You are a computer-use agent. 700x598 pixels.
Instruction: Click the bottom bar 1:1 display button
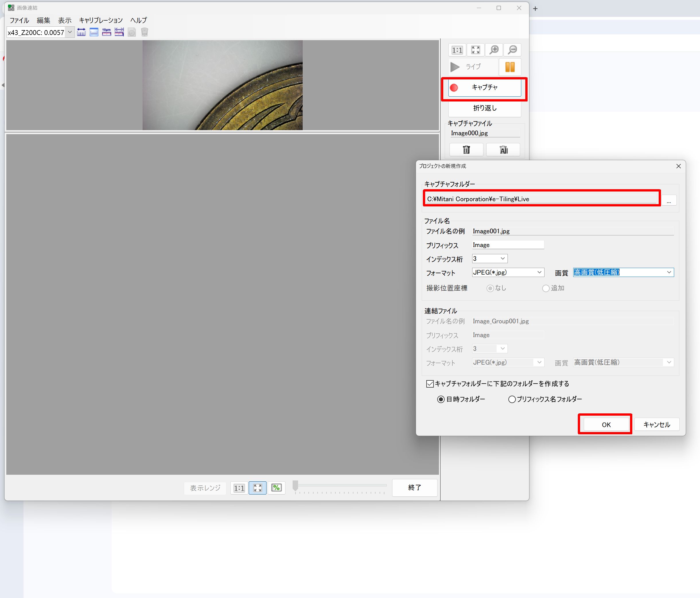(x=239, y=488)
